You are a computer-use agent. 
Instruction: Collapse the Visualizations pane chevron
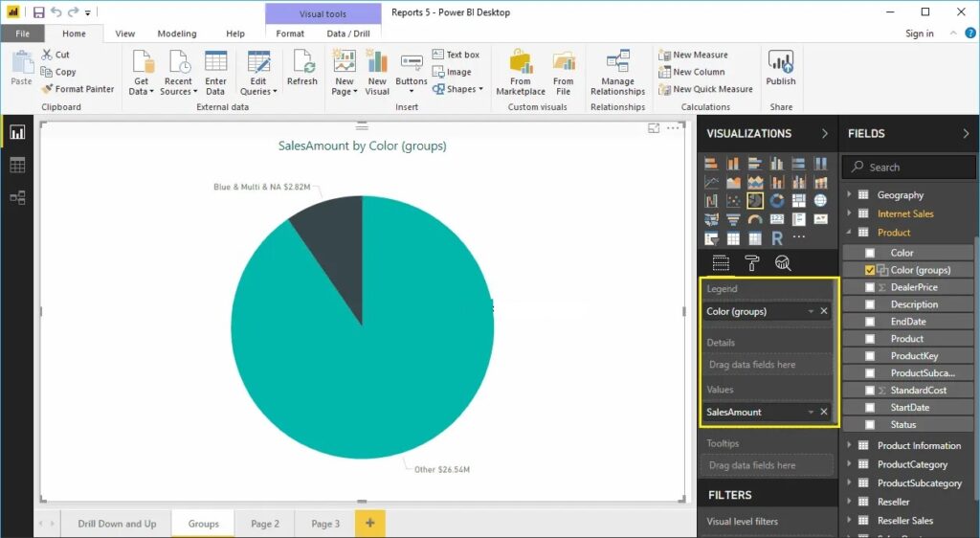(x=824, y=134)
